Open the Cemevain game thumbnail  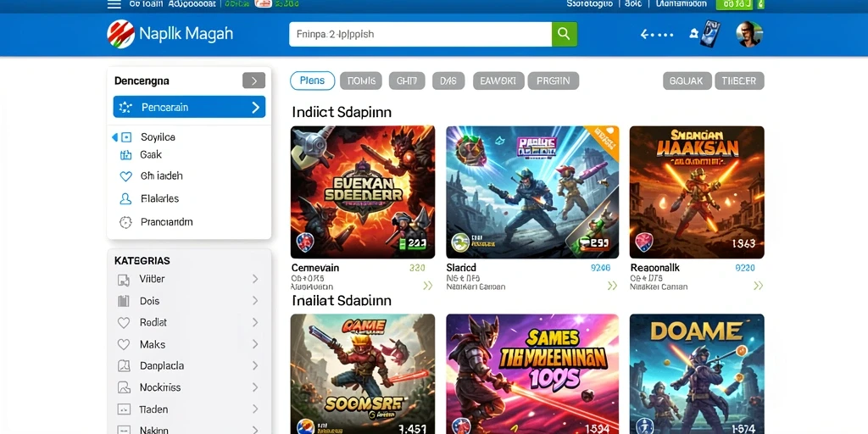[x=363, y=192]
